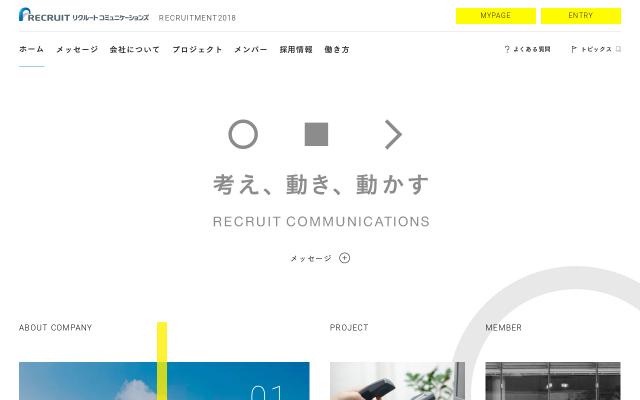Go to メッセージ in navigation bar
Viewport: 640px width, 400px height.
(x=77, y=49)
